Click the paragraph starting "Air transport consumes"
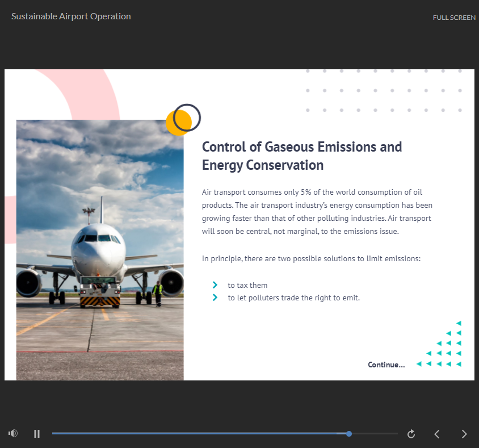479x448 pixels. [x=317, y=211]
